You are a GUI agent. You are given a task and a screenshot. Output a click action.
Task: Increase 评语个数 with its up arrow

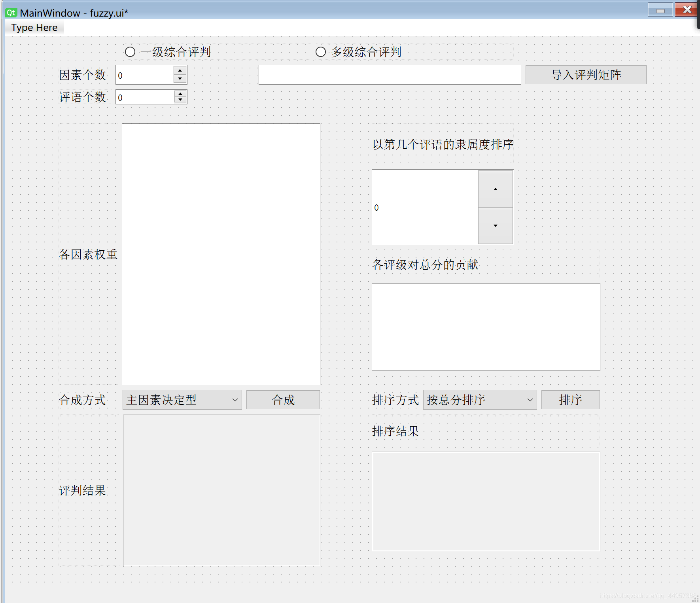click(x=180, y=93)
